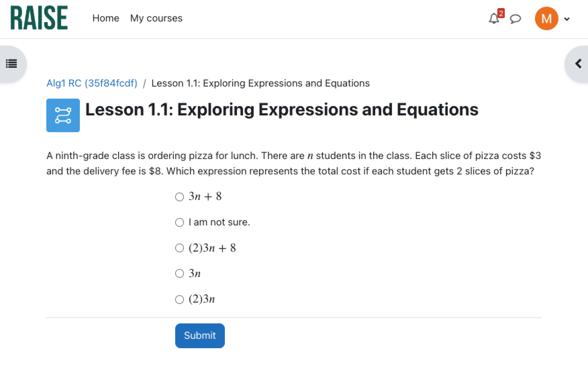
Task: Open the messaging speech bubble
Action: (x=515, y=19)
